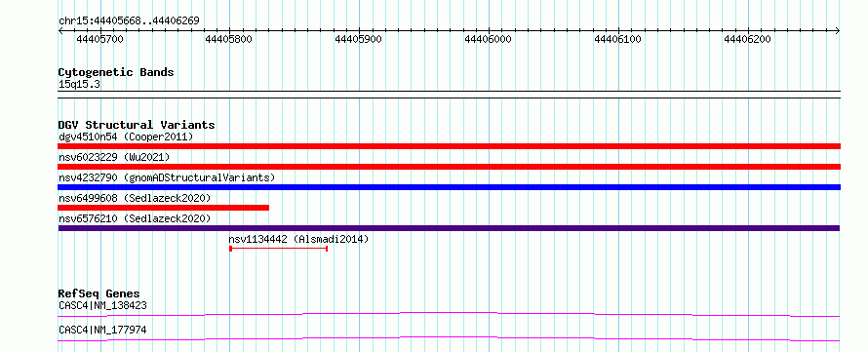The width and height of the screenshot is (868, 352).
Task: Click ruler coordinate 44406100
Action: pos(617,39)
